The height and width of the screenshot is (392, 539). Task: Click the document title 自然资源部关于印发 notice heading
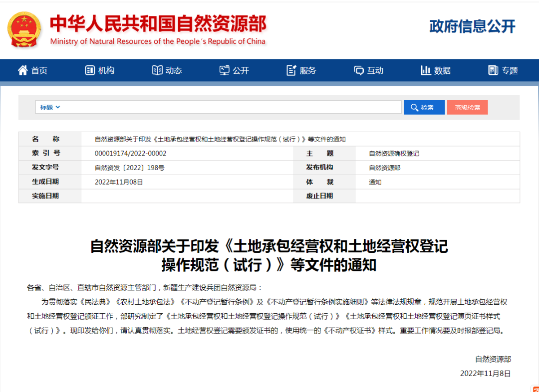[x=269, y=254]
